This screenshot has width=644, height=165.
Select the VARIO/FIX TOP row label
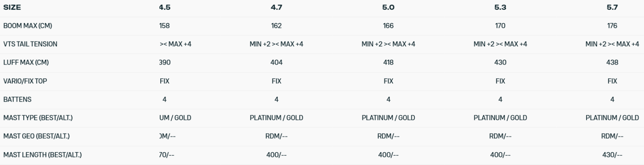coord(25,81)
